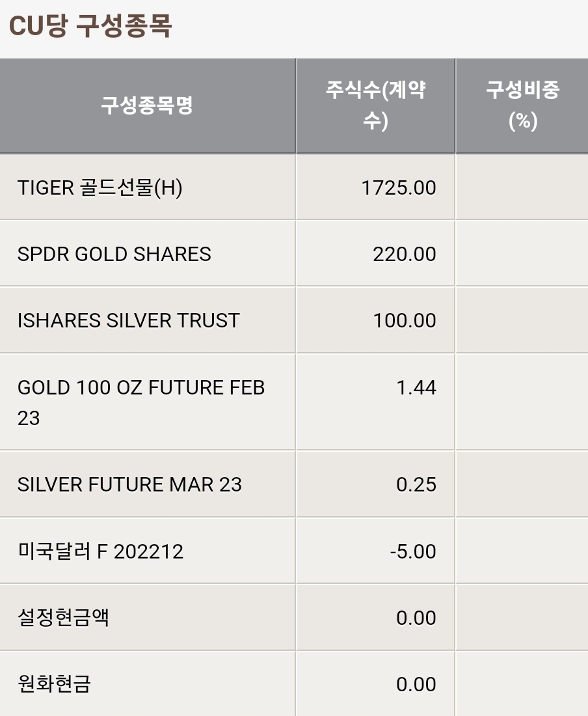This screenshot has width=588, height=716.
Task: Click the 설정현금액 row label
Action: (x=63, y=617)
